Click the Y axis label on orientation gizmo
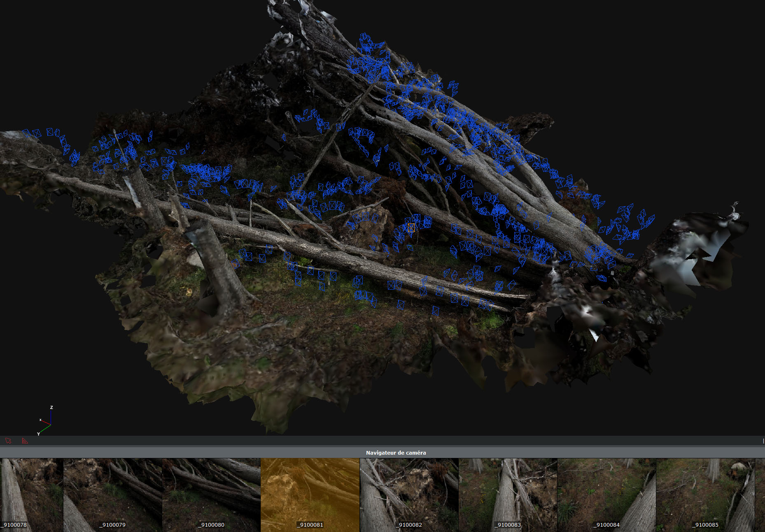 [38, 434]
